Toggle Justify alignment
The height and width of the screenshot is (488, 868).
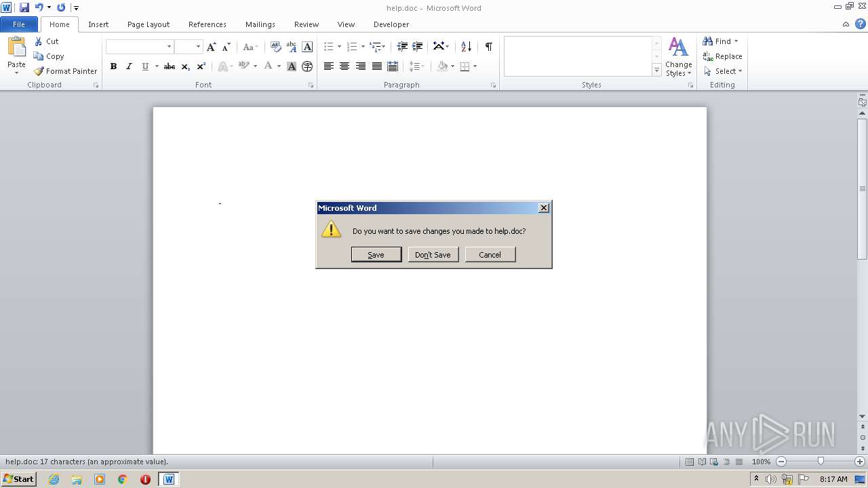pyautogui.click(x=376, y=66)
